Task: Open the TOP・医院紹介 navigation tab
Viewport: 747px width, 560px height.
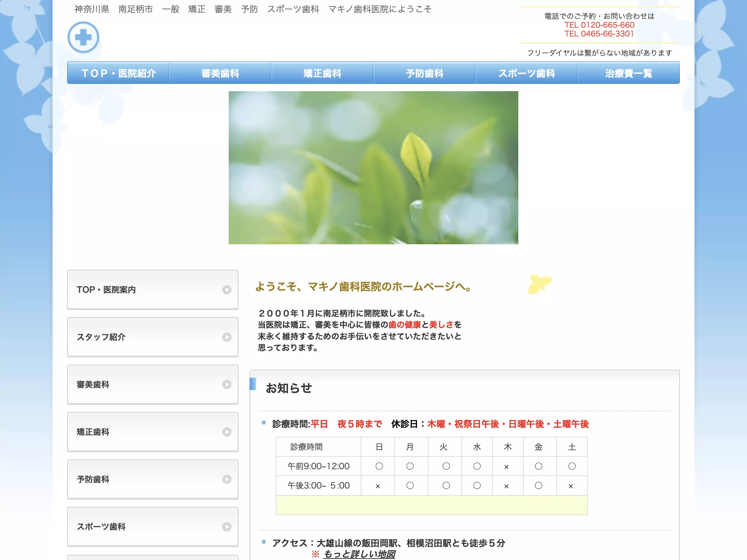Action: (x=118, y=73)
